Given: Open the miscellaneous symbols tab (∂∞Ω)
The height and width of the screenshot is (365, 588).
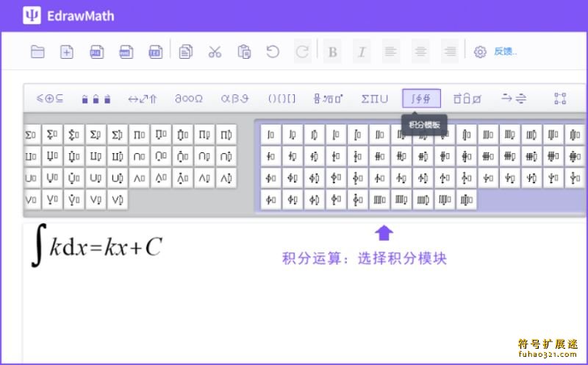Looking at the screenshot, I should (189, 99).
